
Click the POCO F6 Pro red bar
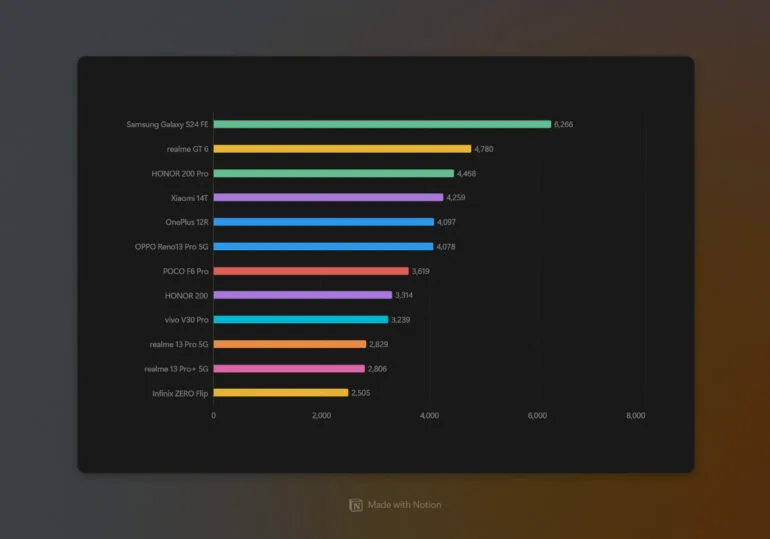pos(311,271)
